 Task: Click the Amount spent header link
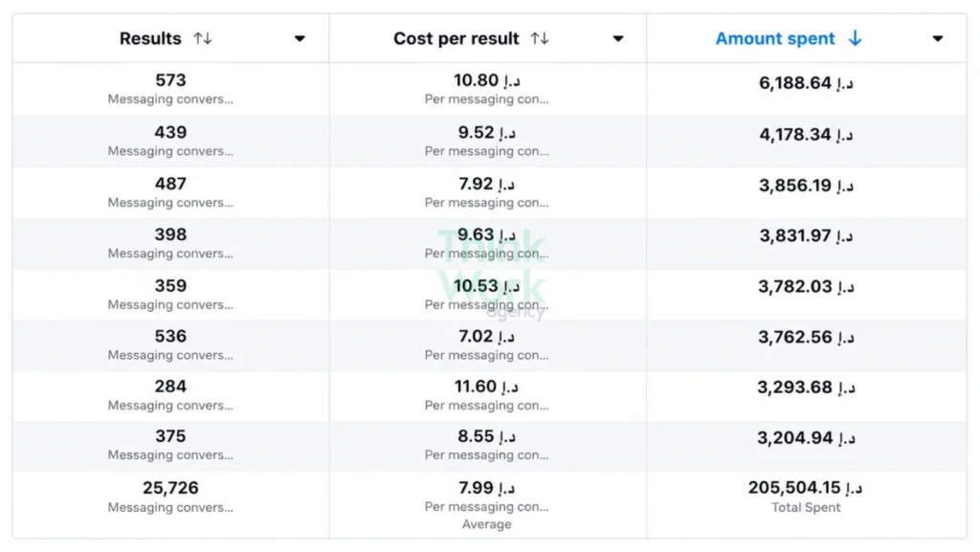(x=775, y=38)
